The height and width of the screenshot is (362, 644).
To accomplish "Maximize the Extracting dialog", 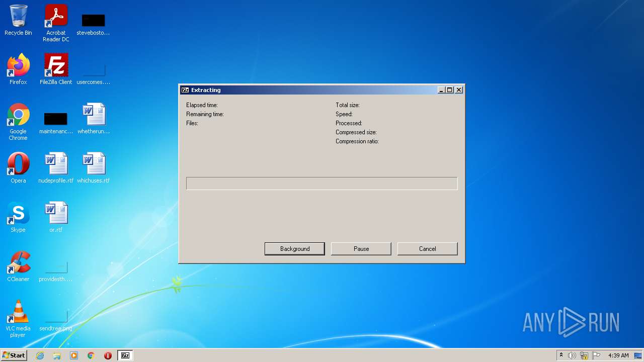I will (x=450, y=90).
